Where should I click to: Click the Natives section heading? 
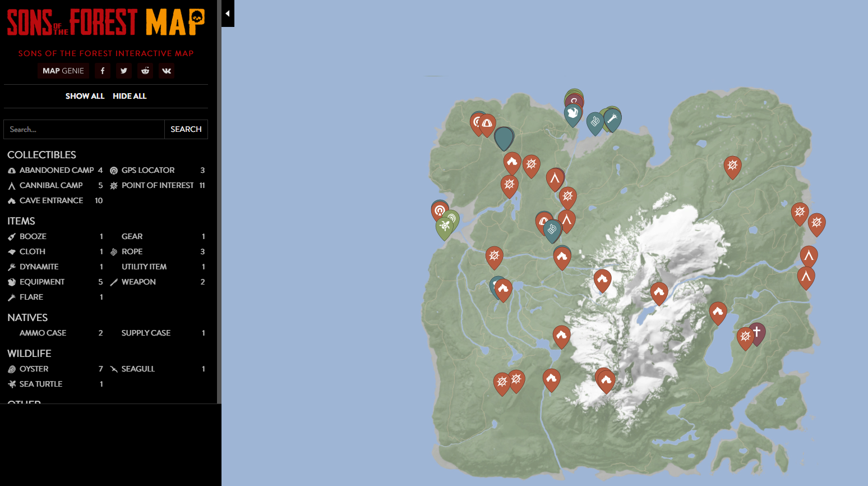(27, 318)
